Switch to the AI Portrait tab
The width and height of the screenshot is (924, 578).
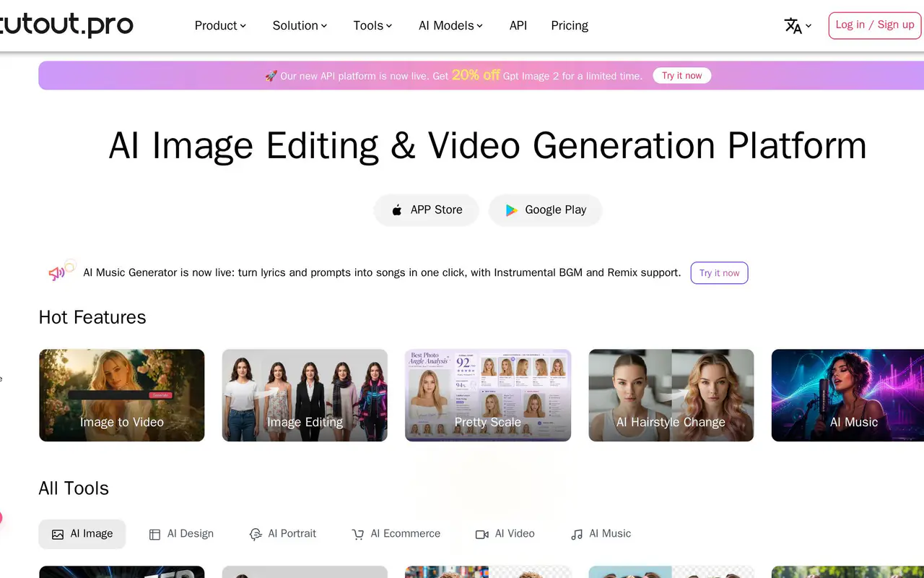[283, 534]
